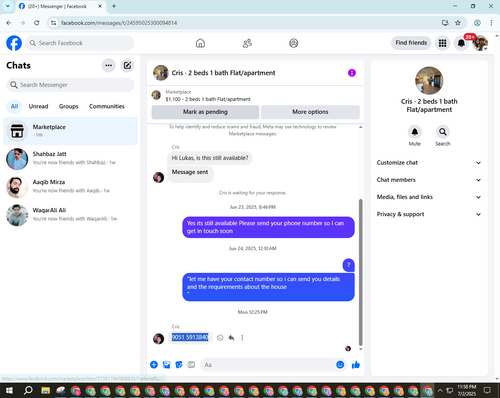Open the Shahbaz Jatt chat
Image resolution: width=500 pixels, height=398 pixels.
pos(70,159)
